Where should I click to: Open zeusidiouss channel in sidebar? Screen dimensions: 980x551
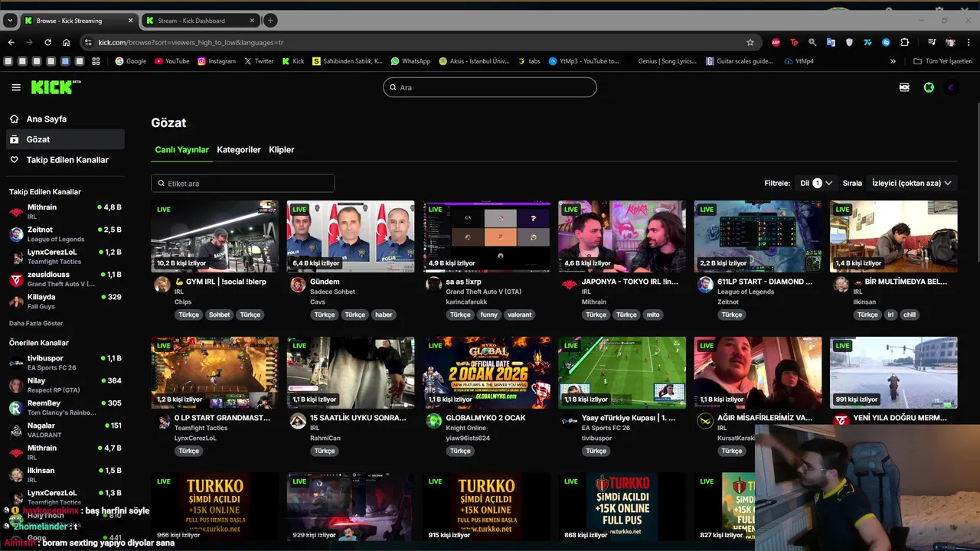(65, 279)
